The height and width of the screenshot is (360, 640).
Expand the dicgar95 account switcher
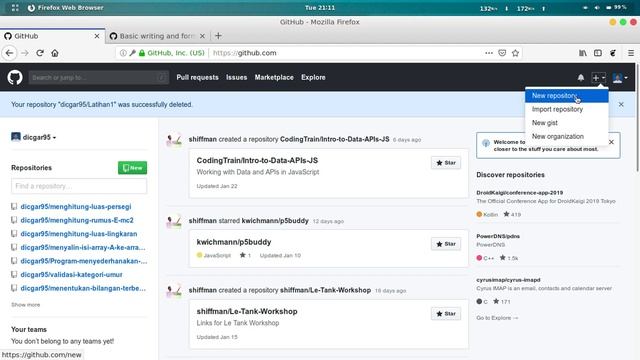point(34,137)
